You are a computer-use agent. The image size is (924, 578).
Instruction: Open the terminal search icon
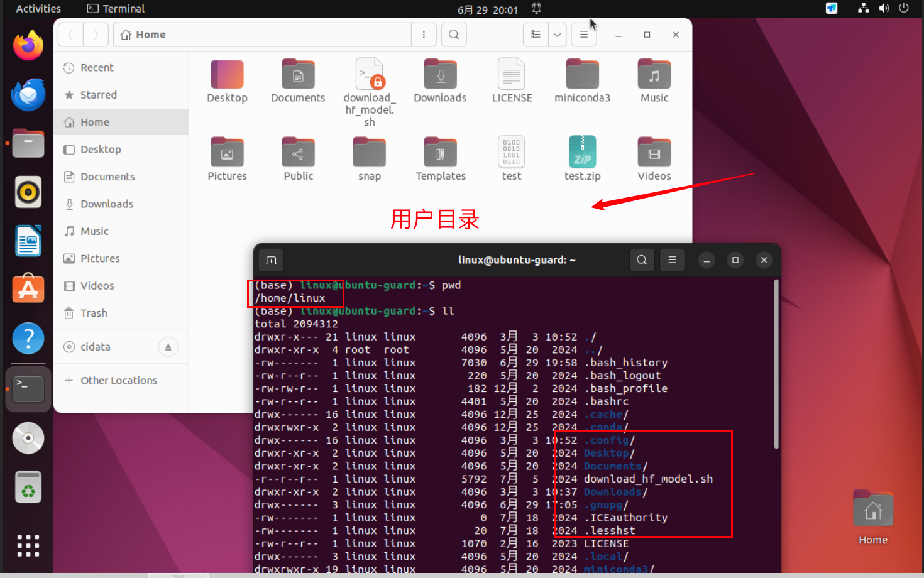[642, 260]
